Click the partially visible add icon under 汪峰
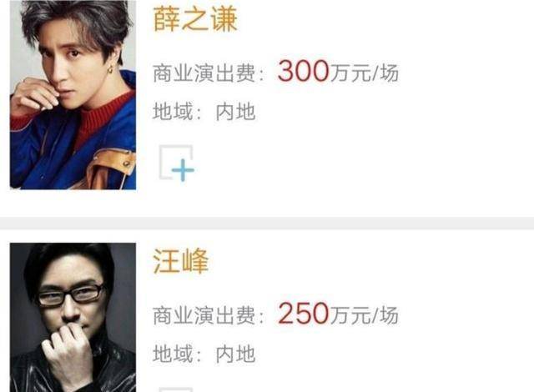Screen dimensions: 534x392 pyautogui.click(x=176, y=389)
